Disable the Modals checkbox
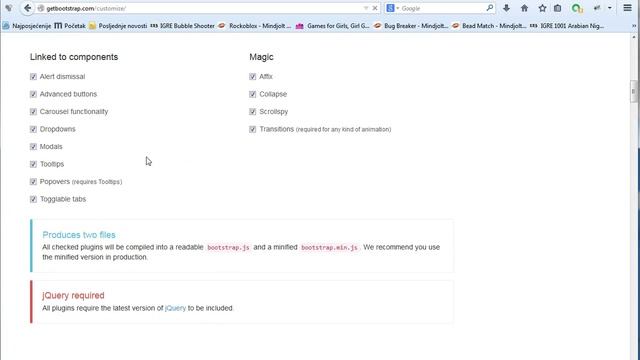The image size is (640, 360). tap(33, 147)
